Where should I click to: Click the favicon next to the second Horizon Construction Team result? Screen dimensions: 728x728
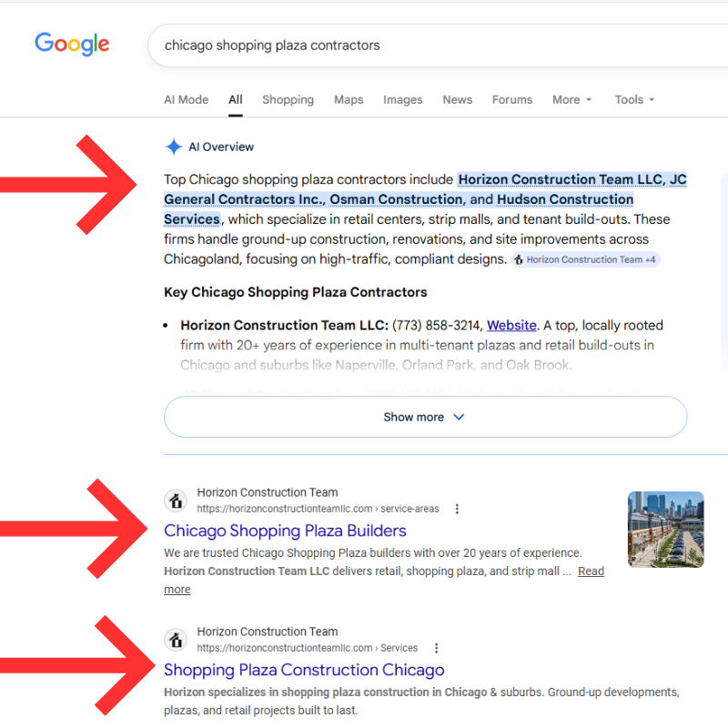pos(176,640)
